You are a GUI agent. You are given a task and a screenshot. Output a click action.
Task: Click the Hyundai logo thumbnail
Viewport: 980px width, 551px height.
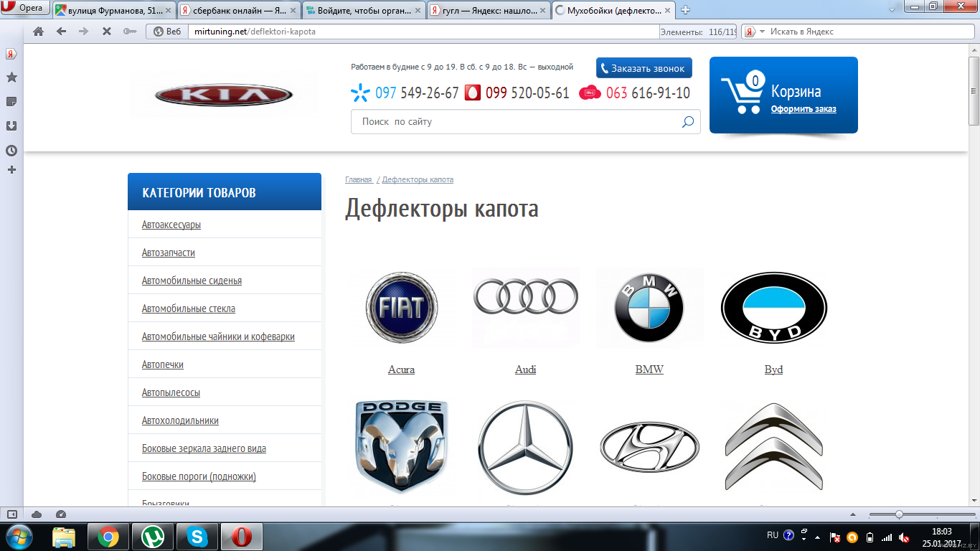click(649, 446)
